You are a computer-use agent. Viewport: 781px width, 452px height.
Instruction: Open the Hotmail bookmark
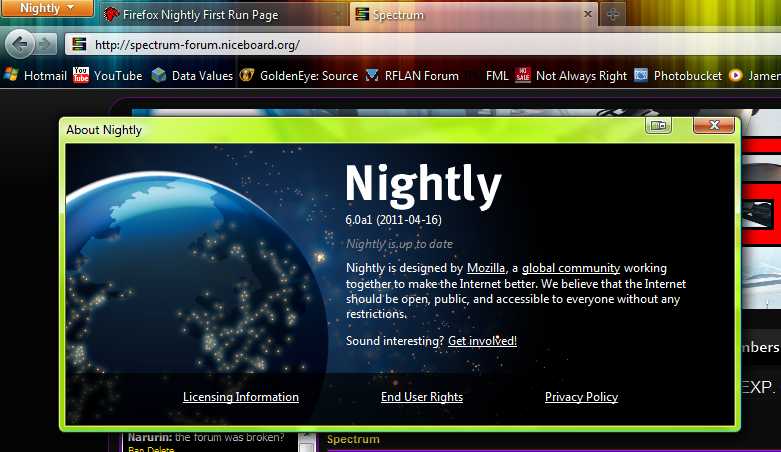tap(35, 76)
